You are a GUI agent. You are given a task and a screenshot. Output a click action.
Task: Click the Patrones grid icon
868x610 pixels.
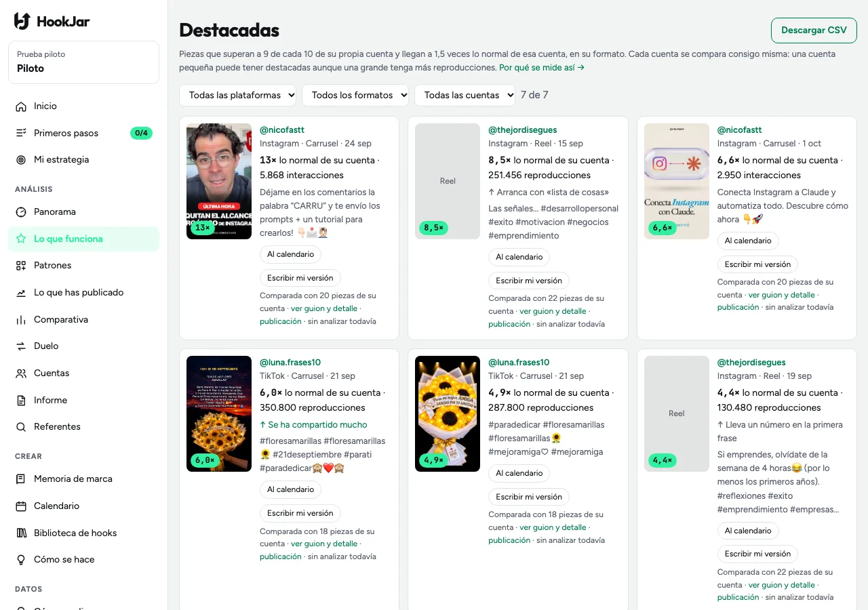[21, 266]
